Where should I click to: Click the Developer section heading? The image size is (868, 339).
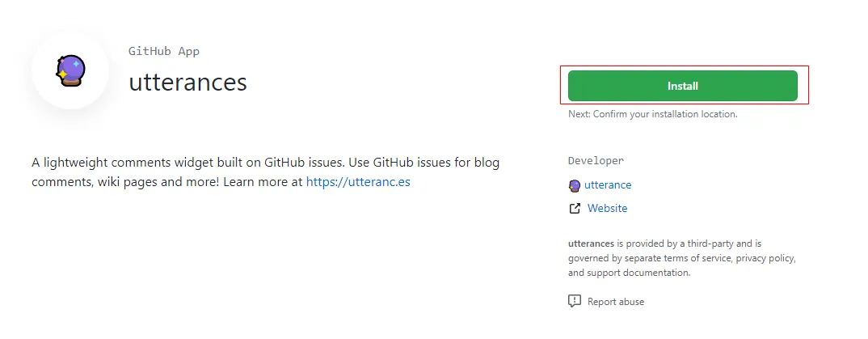[596, 161]
